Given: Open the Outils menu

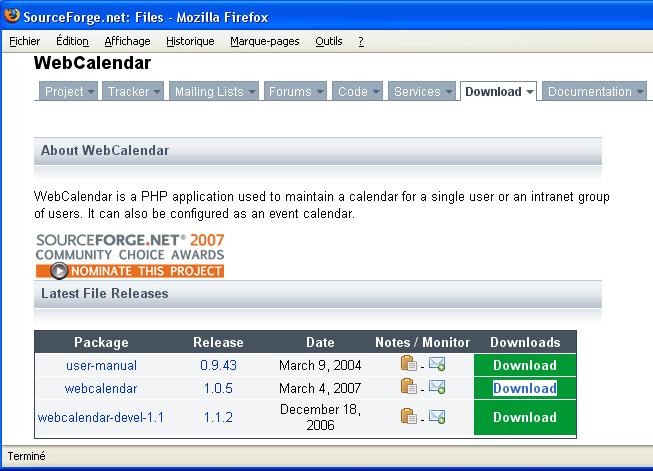Looking at the screenshot, I should [x=329, y=41].
